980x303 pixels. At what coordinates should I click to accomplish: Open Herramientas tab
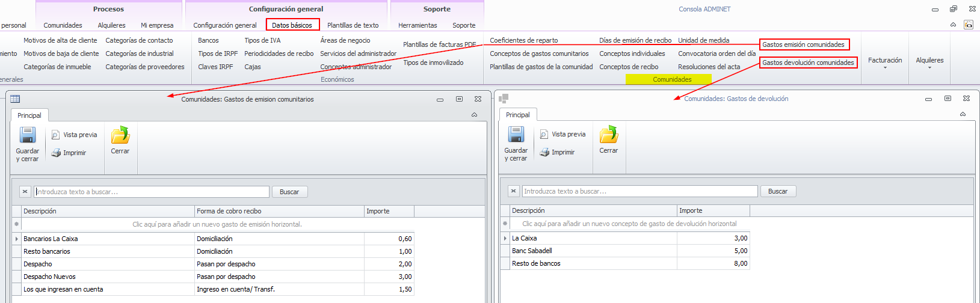418,25
